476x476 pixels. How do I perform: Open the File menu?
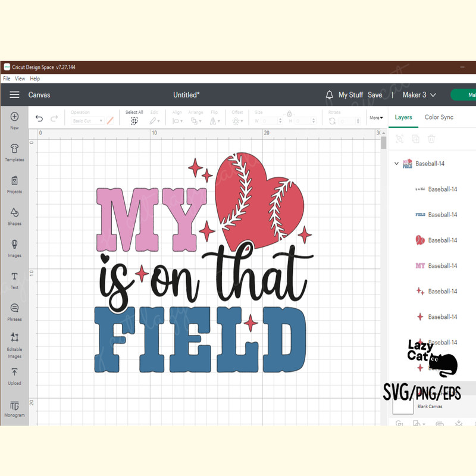[x=6, y=78]
